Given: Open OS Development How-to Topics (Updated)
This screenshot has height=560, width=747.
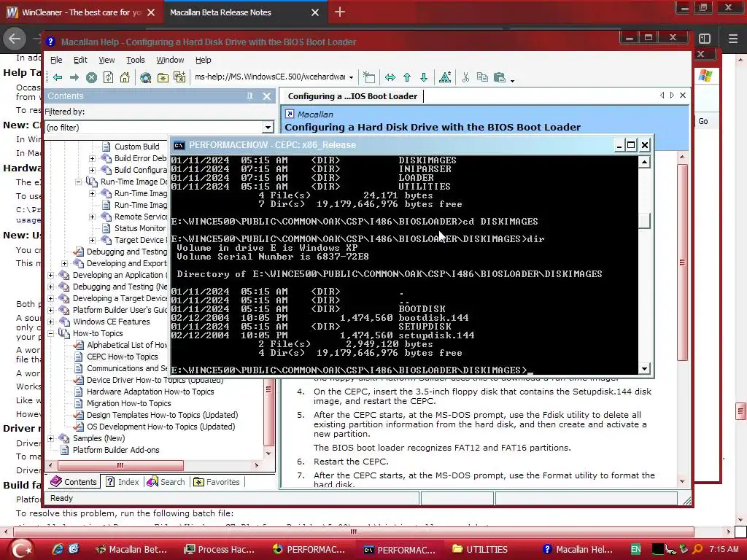Looking at the screenshot, I should tap(160, 427).
